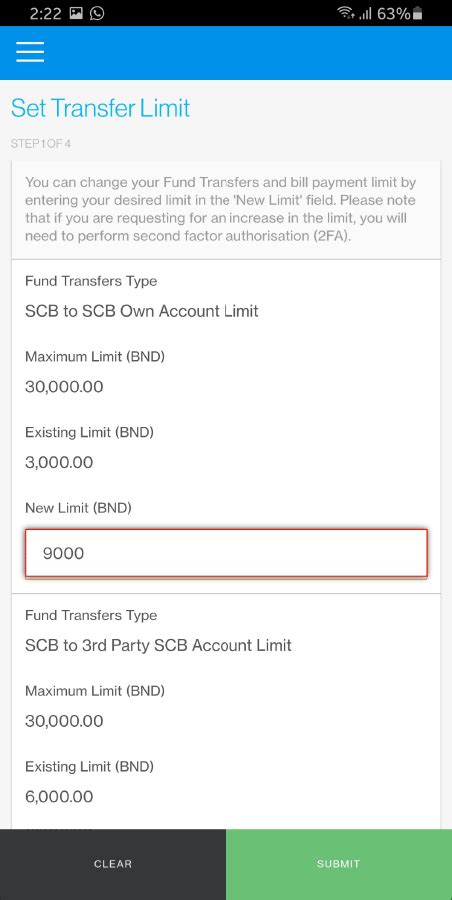Image resolution: width=452 pixels, height=900 pixels.
Task: Tap the 30,000.00 maximum limit for own account
Action: 64,387
